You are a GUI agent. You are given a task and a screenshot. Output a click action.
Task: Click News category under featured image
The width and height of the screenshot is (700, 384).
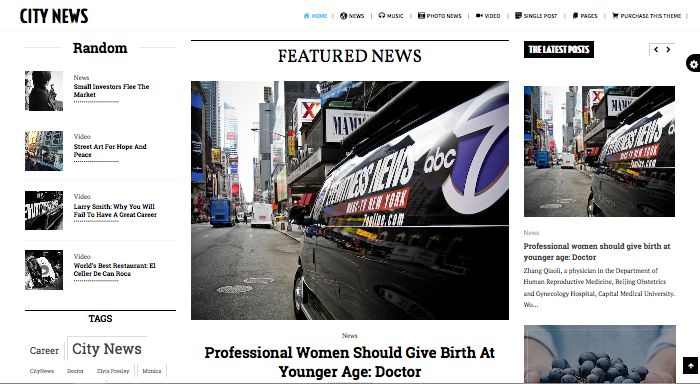(350, 335)
